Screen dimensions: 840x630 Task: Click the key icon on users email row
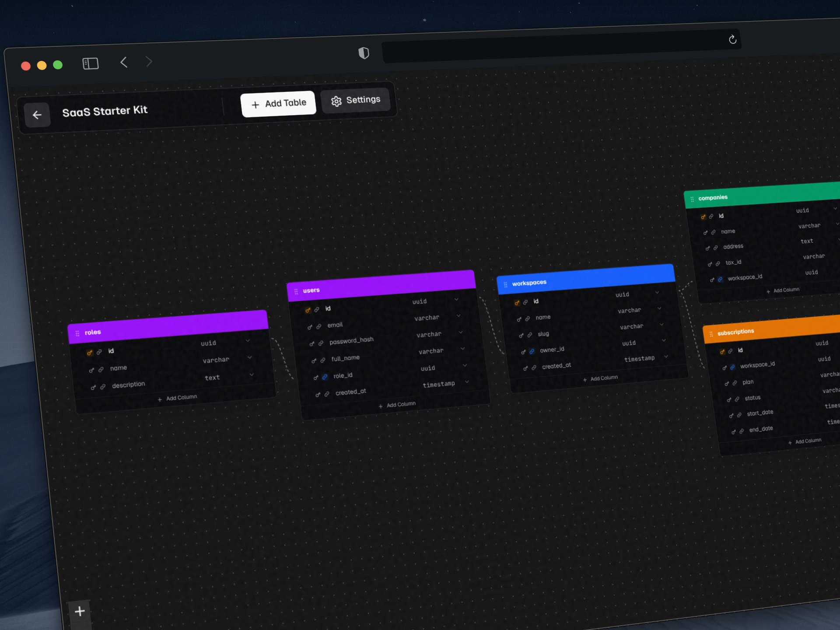[310, 327]
